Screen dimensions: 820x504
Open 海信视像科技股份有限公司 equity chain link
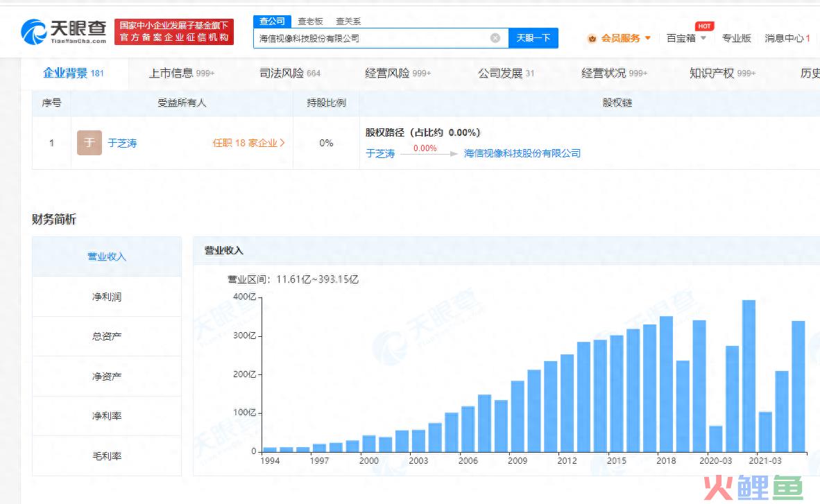tap(522, 153)
